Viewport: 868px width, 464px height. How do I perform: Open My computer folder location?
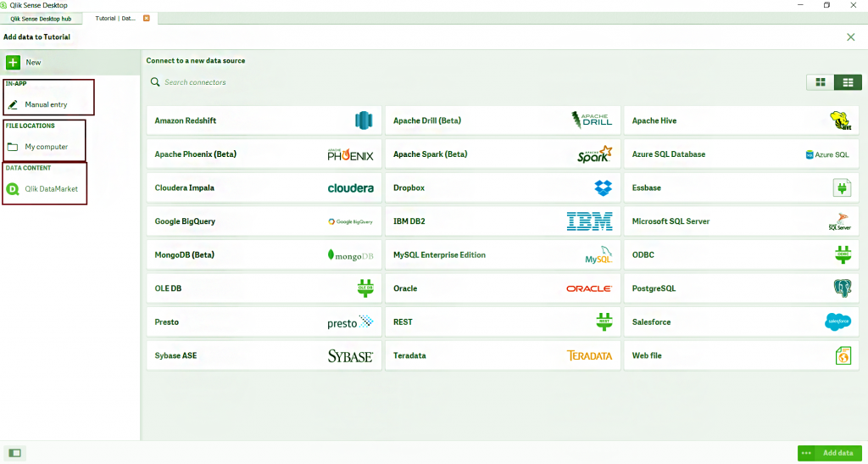pos(37,147)
